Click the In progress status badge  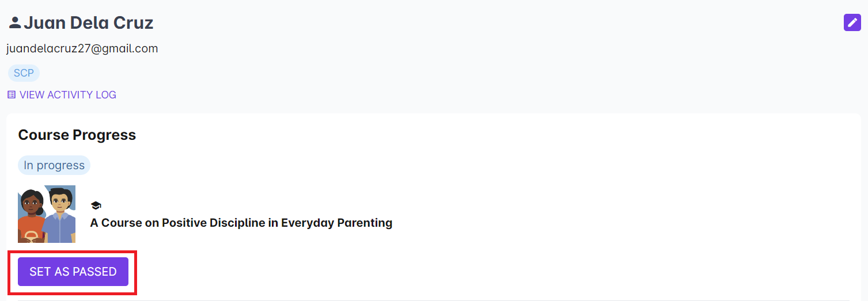[54, 165]
